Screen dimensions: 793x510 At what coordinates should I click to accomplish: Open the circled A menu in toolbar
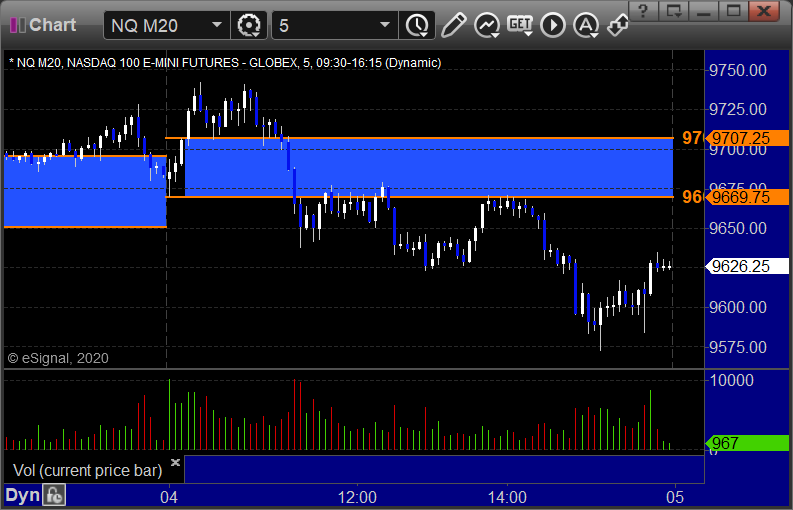pos(586,25)
